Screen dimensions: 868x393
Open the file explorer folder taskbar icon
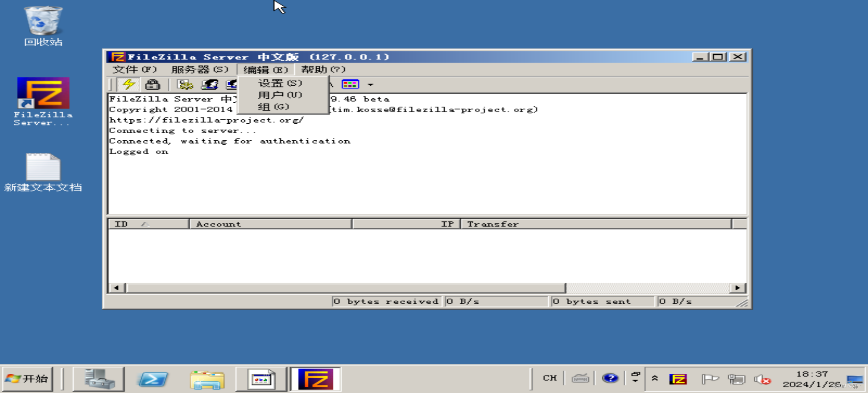(x=207, y=379)
